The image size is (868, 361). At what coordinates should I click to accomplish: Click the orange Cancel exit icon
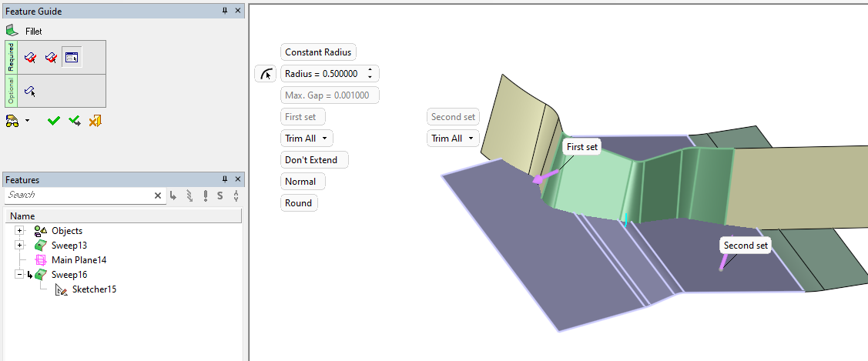tap(96, 121)
